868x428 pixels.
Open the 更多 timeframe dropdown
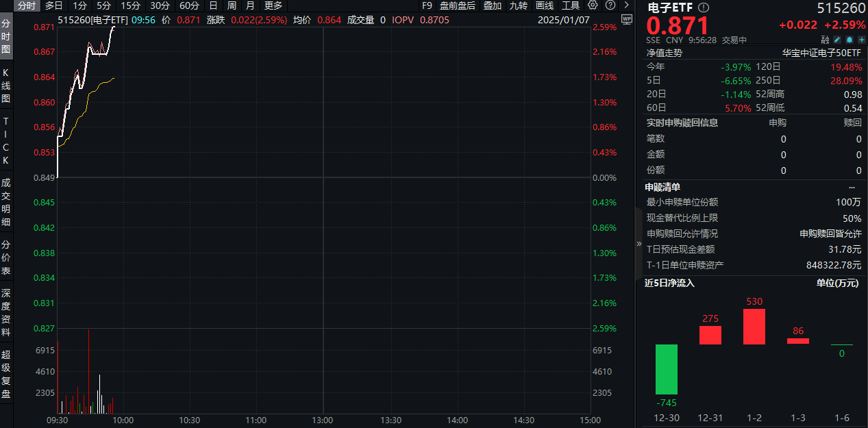coord(273,5)
